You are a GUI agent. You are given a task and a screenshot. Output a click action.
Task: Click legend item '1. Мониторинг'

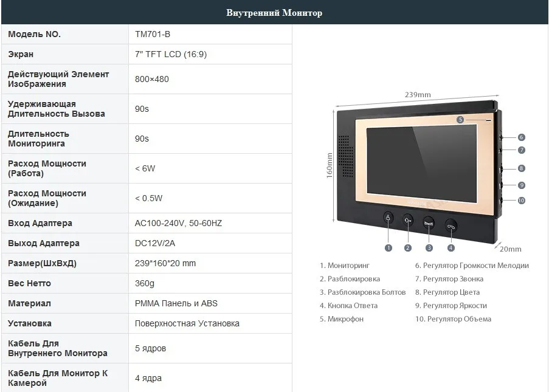[x=345, y=266]
